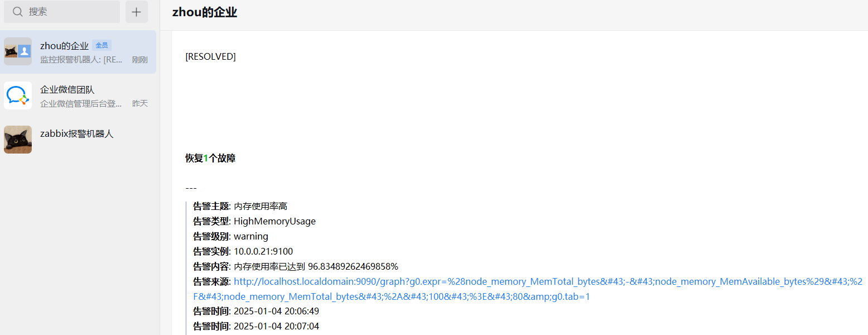This screenshot has height=335, width=868.
Task: Click the 刚刚 timestamp in the chat list
Action: pos(139,60)
